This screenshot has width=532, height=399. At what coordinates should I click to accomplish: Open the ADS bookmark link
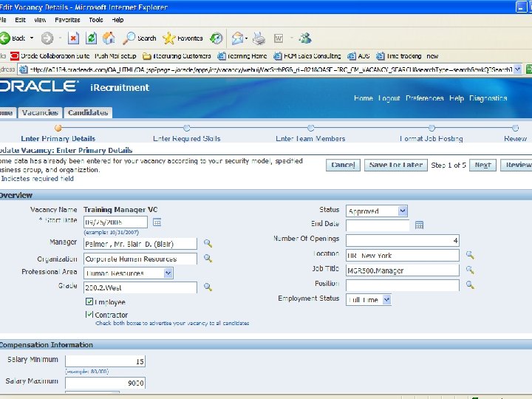click(x=358, y=56)
